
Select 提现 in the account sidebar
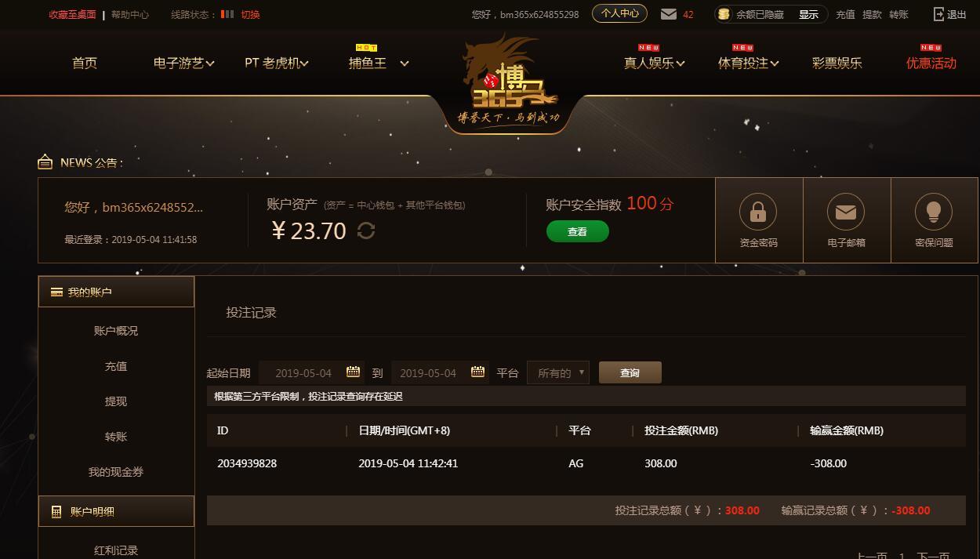[116, 401]
